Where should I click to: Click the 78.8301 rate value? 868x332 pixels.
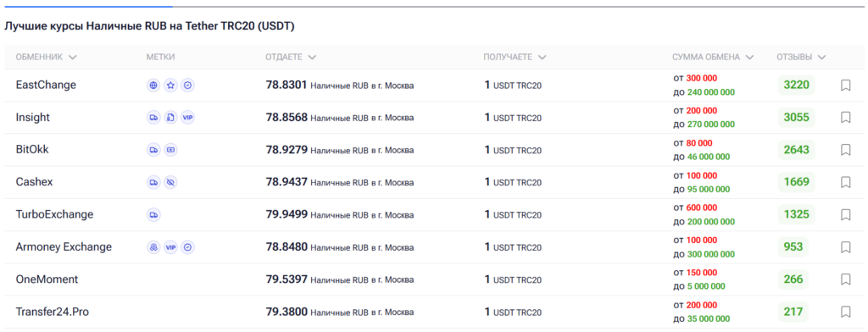click(287, 86)
